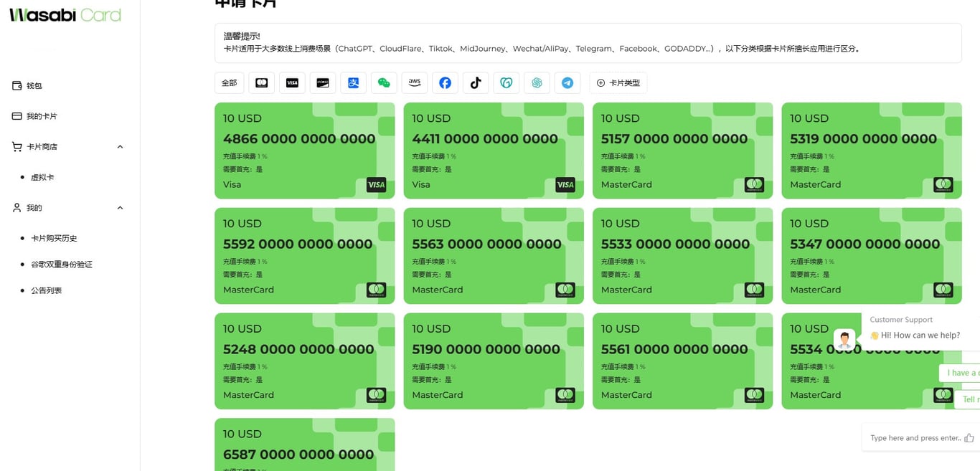Choose the MasterCard 5592 0000 0000 0000

tap(305, 256)
